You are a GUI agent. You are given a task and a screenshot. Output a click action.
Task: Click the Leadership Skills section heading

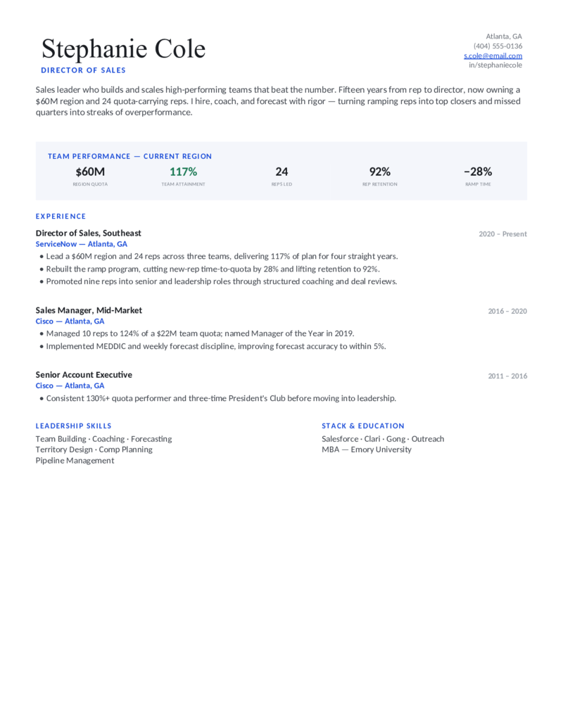pyautogui.click(x=73, y=426)
